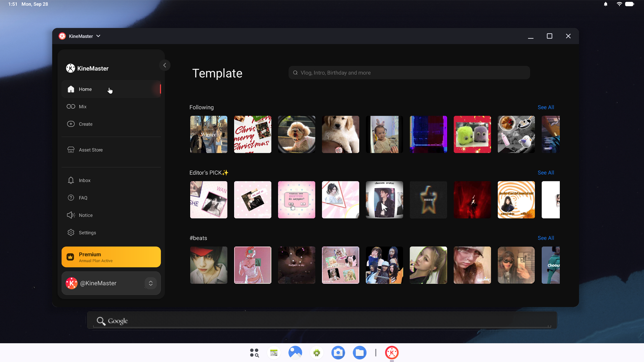Open the Merry Christmas template thumbnail
This screenshot has height=362, width=644.
coord(253,134)
